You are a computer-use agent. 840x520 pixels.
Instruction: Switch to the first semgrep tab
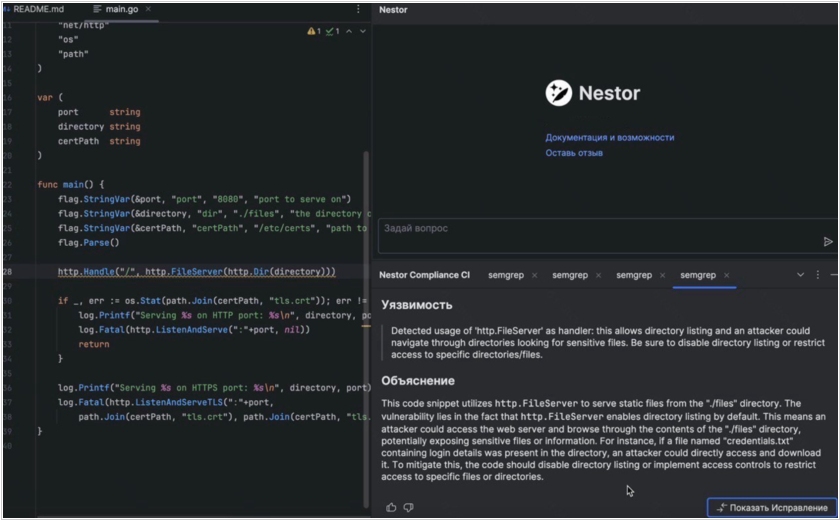click(506, 275)
